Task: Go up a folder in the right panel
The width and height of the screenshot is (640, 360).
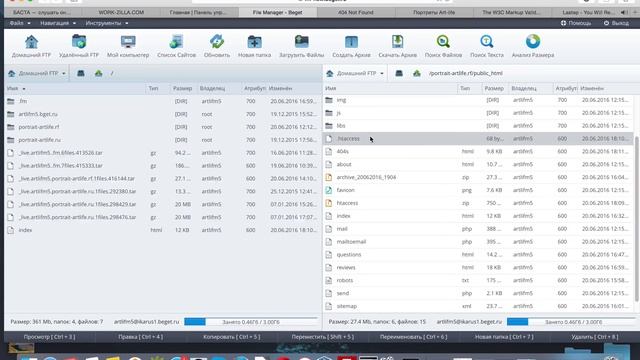Action: 416,73
